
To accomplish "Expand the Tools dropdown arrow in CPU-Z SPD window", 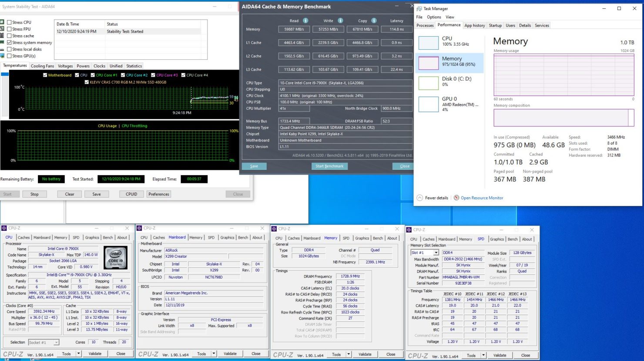I will 483,355.
